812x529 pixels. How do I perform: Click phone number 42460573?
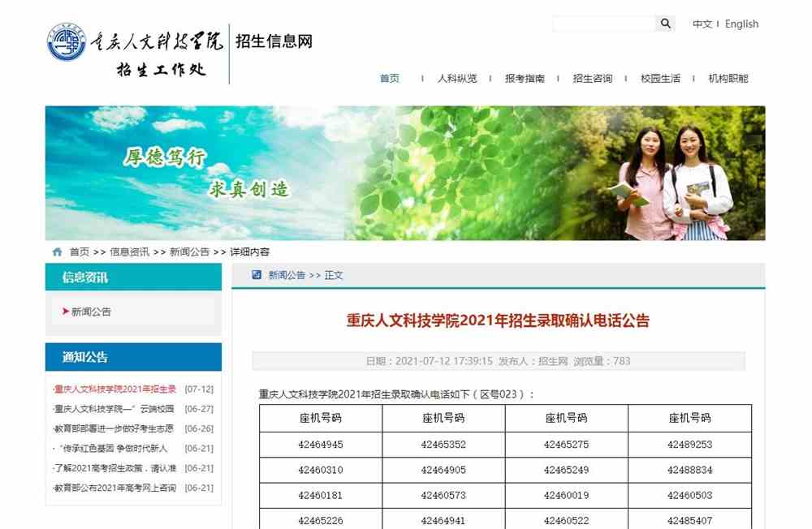coord(443,496)
